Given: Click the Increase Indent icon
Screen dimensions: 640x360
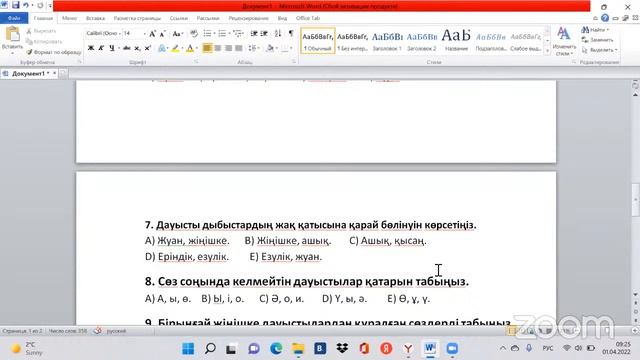Looking at the screenshot, I should [x=264, y=33].
